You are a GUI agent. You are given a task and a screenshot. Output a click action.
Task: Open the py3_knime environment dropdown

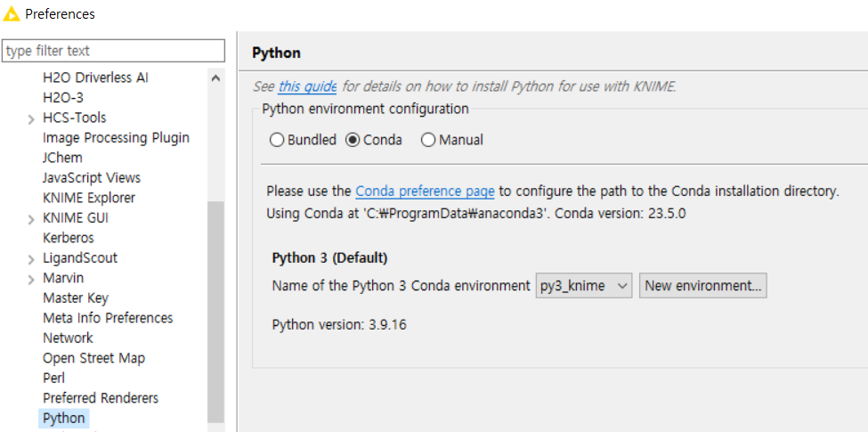[x=583, y=286]
